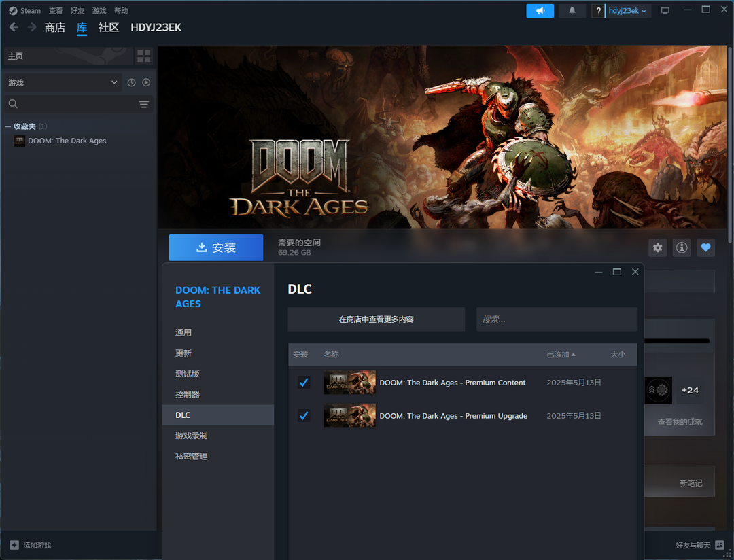Select 控制器 in properties sidebar
Screen dimensions: 734x560
pos(217,394)
